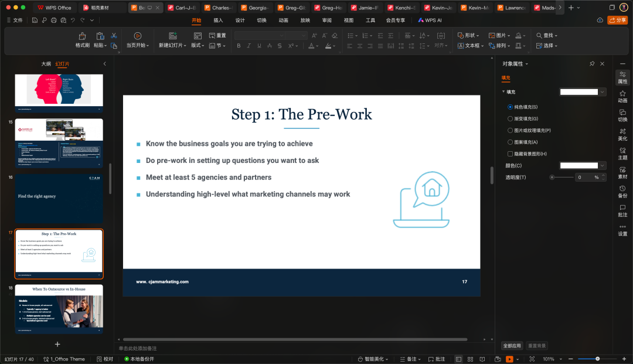Click the zoom slider handle in status bar
This screenshot has height=364, width=633.
pos(597,359)
